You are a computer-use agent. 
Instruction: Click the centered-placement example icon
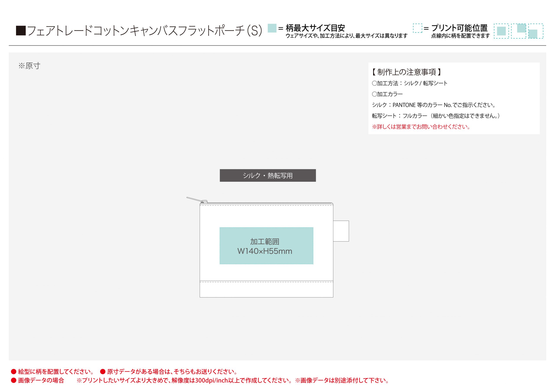[501, 31]
